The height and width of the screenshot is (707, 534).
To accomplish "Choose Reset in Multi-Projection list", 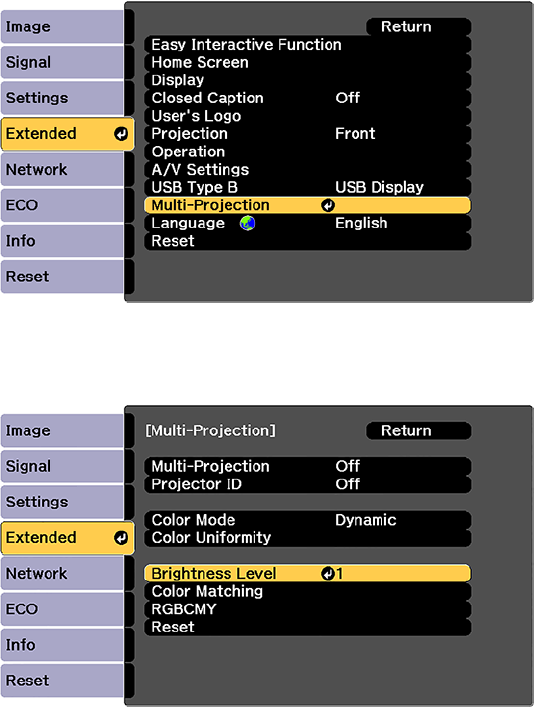I will tap(308, 627).
